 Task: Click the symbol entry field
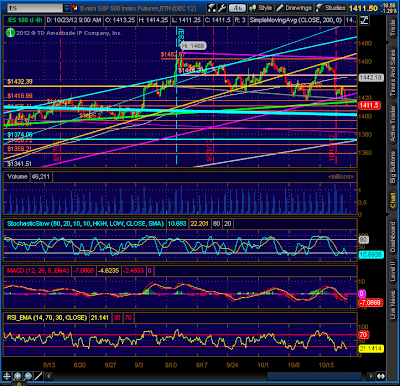click(35, 8)
